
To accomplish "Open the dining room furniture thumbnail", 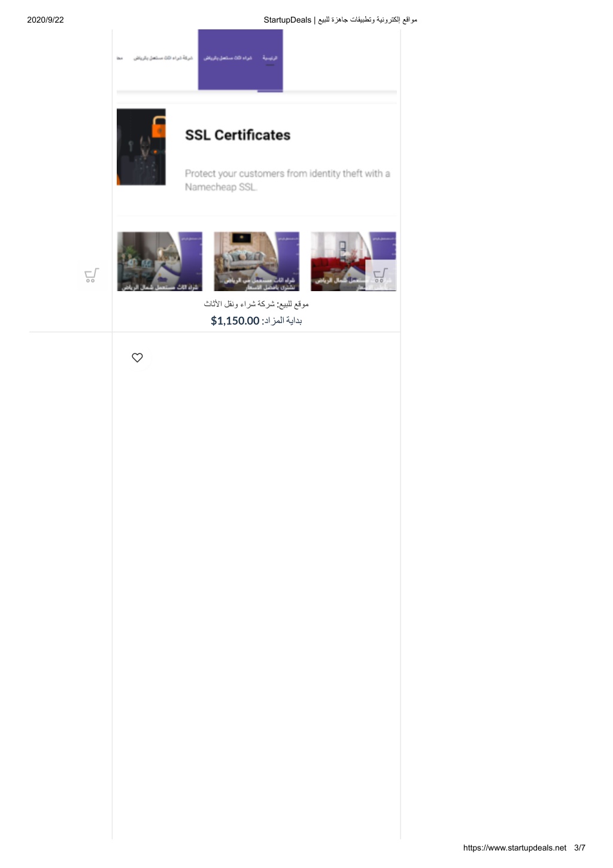I will (160, 262).
